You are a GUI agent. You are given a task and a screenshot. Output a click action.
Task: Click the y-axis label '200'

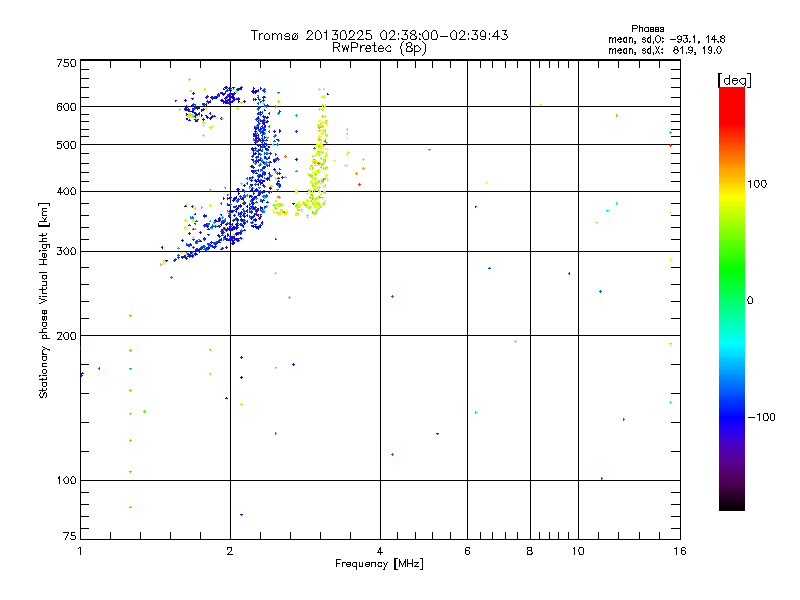(x=66, y=336)
